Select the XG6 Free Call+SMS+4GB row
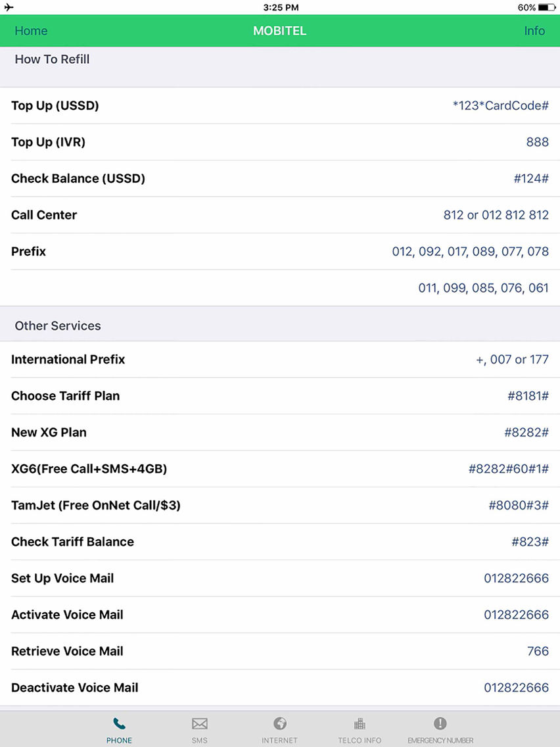Viewport: 560px width, 747px height. tap(280, 469)
